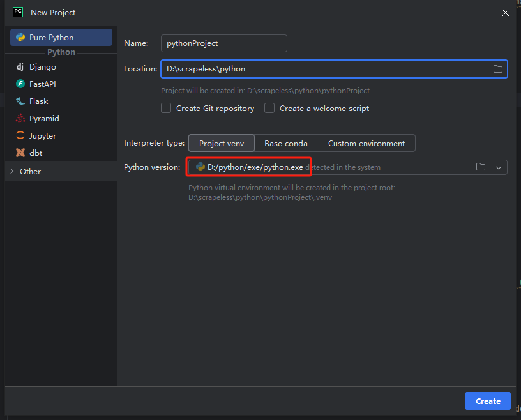Browse for Python interpreter executable
Screen dimensions: 521x420
tap(481, 167)
